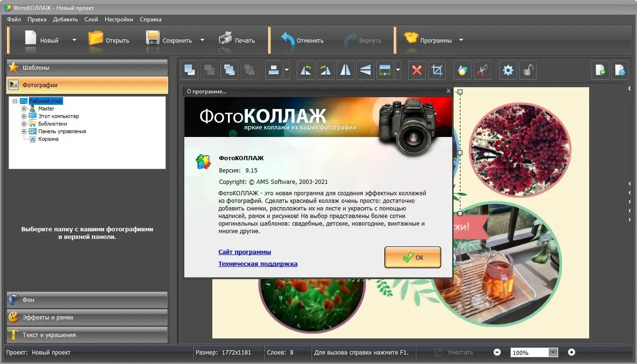
Task: Add a new page with the page icon
Action: pos(600,70)
